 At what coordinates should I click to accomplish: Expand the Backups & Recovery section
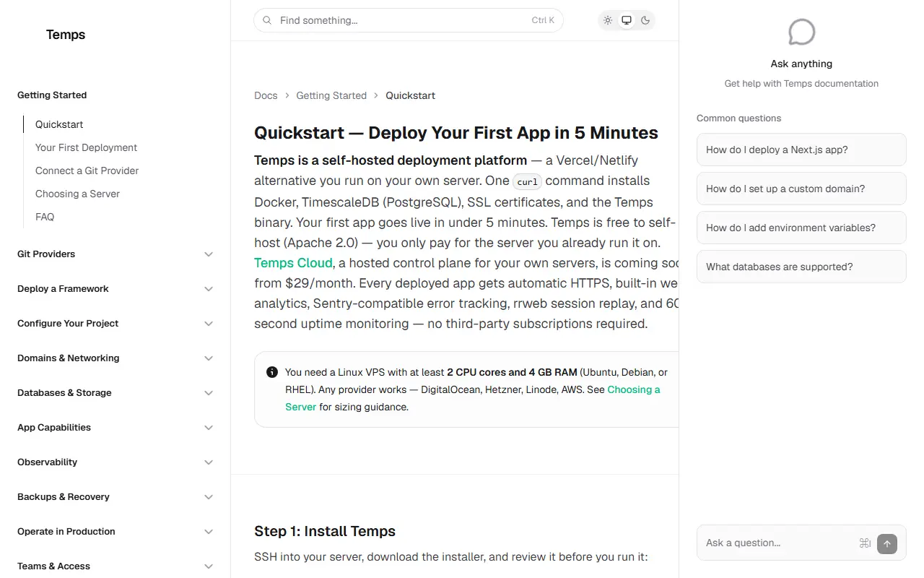pos(115,497)
